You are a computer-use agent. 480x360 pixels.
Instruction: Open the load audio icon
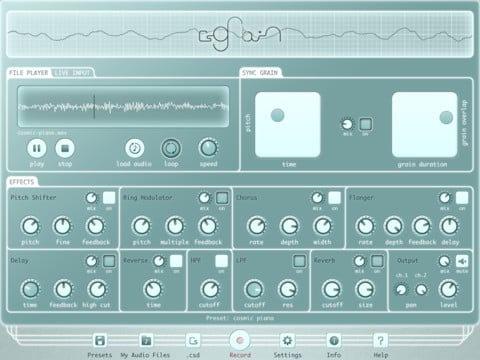[x=135, y=148]
